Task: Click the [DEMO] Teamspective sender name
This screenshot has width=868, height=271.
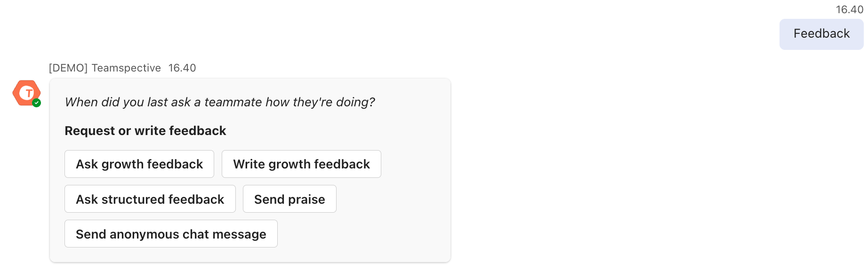Action: tap(104, 68)
